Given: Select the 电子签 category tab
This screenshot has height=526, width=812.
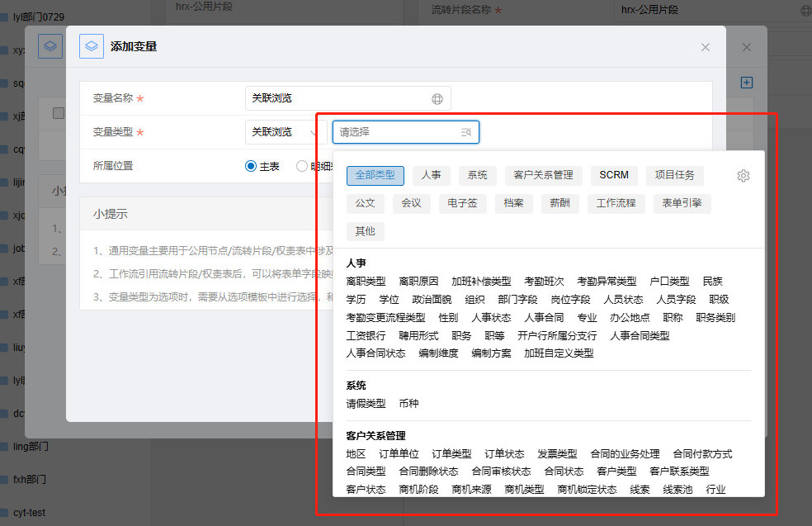Looking at the screenshot, I should point(462,203).
